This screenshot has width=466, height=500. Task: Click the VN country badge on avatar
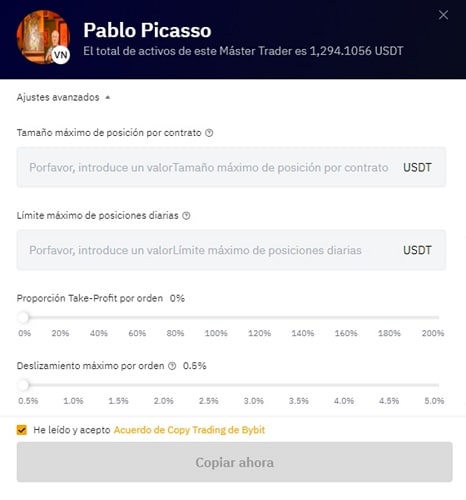pyautogui.click(x=61, y=55)
